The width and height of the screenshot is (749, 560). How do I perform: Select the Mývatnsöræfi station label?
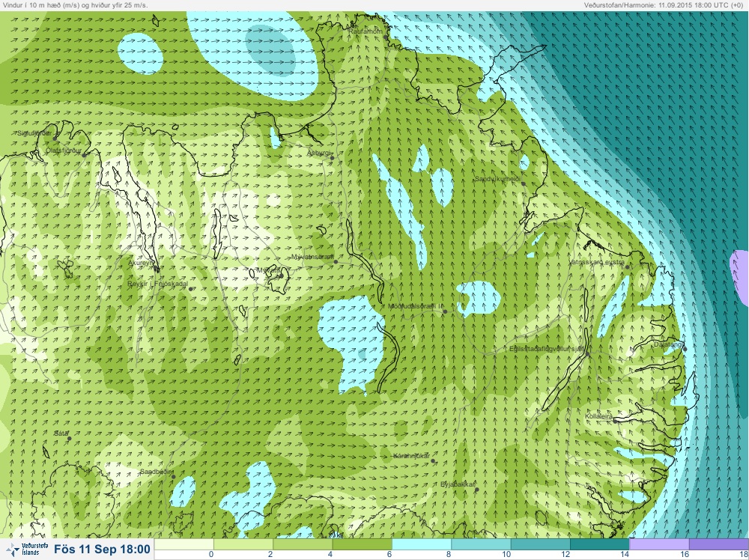tap(312, 258)
